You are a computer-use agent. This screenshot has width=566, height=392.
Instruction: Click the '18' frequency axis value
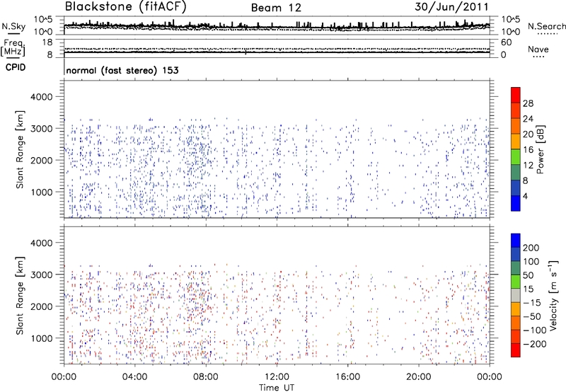tap(47, 42)
